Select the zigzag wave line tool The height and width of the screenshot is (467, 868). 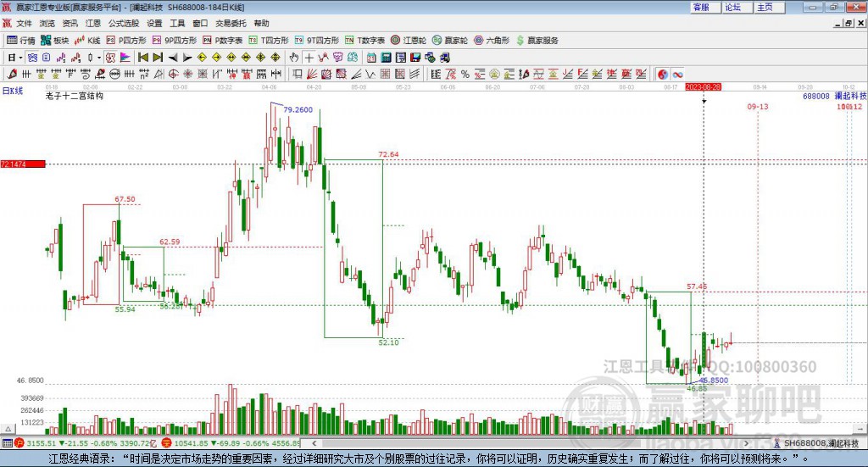[370, 74]
